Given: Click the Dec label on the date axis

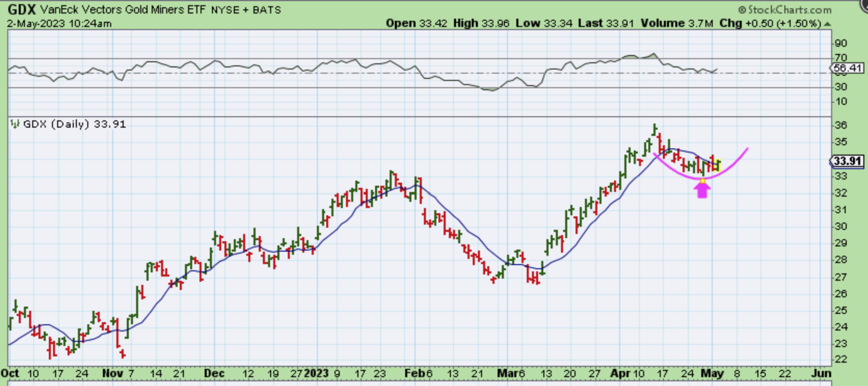Looking at the screenshot, I should pyautogui.click(x=214, y=374).
